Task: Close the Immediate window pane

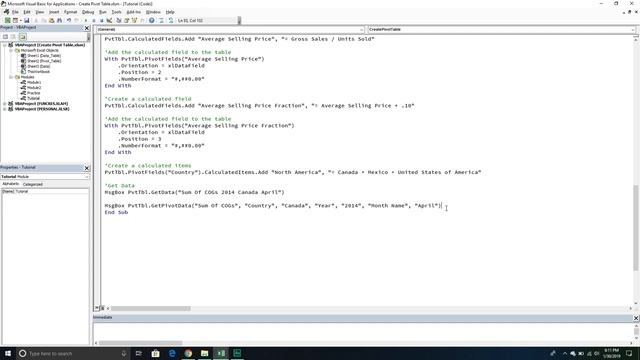Action: pyautogui.click(x=636, y=318)
